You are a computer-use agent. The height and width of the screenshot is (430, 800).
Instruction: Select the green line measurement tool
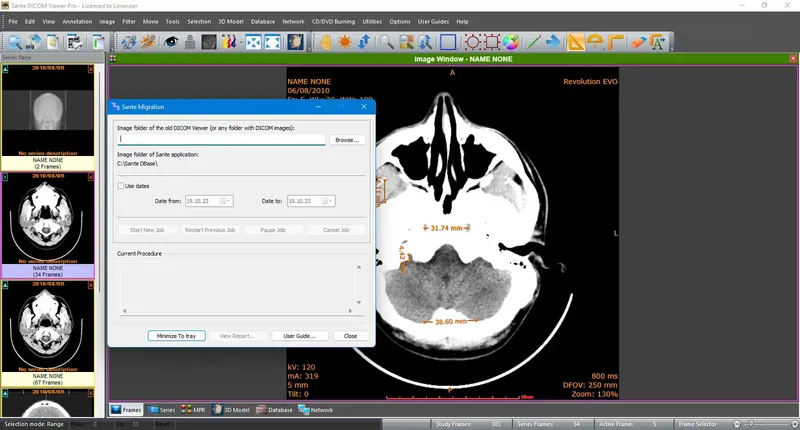click(534, 42)
